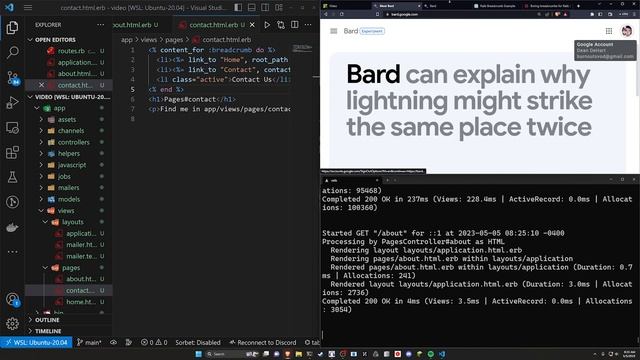Open VS Code icon on the taskbar
Image resolution: width=640 pixels, height=360 pixels.
442,354
